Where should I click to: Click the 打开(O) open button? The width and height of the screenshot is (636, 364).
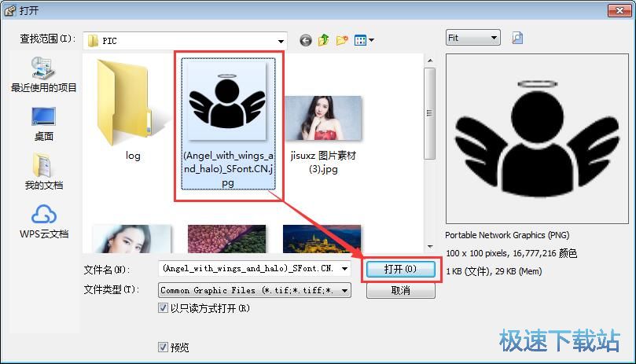click(400, 269)
